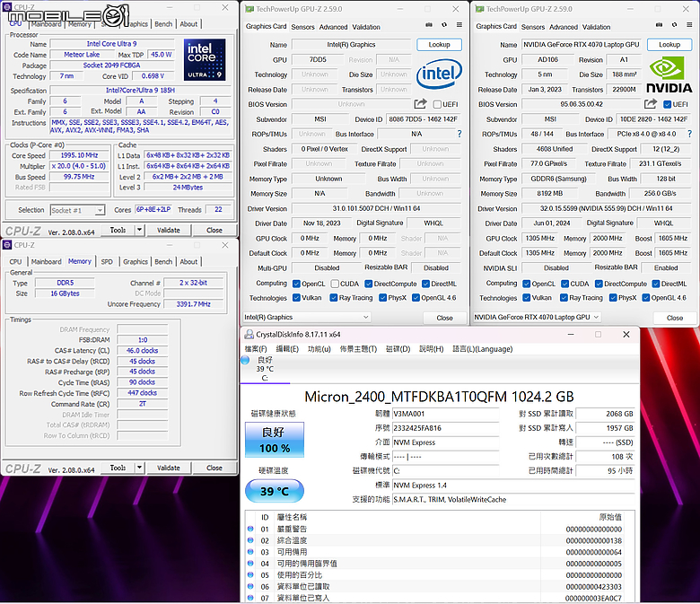
Task: Click Validate button in upper CPU-Z window
Action: [x=169, y=230]
